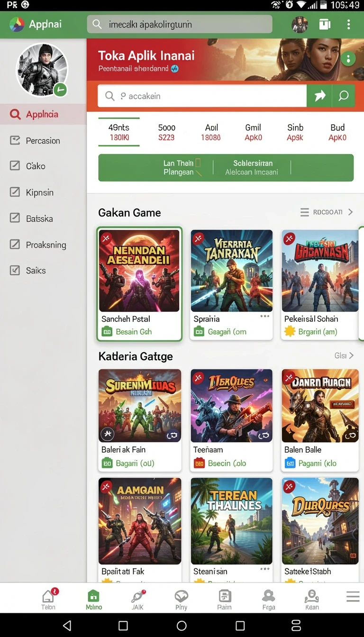The image size is (364, 637).
Task: Open the bookmark icon in top bar
Action: (x=325, y=24)
